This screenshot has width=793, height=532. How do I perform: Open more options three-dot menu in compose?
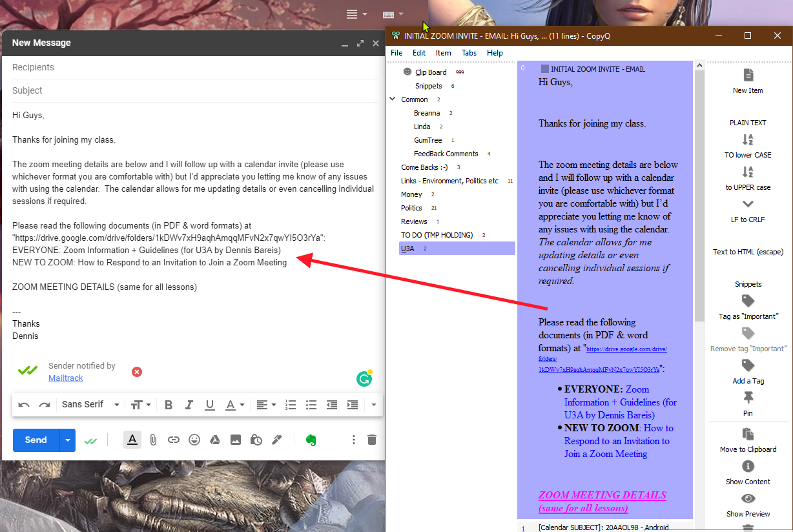[353, 440]
